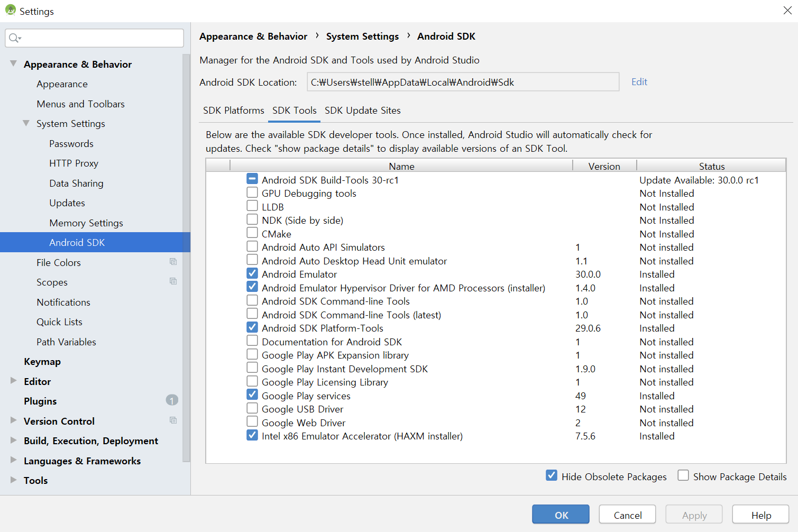Open Menus and Toolbars settings

80,104
